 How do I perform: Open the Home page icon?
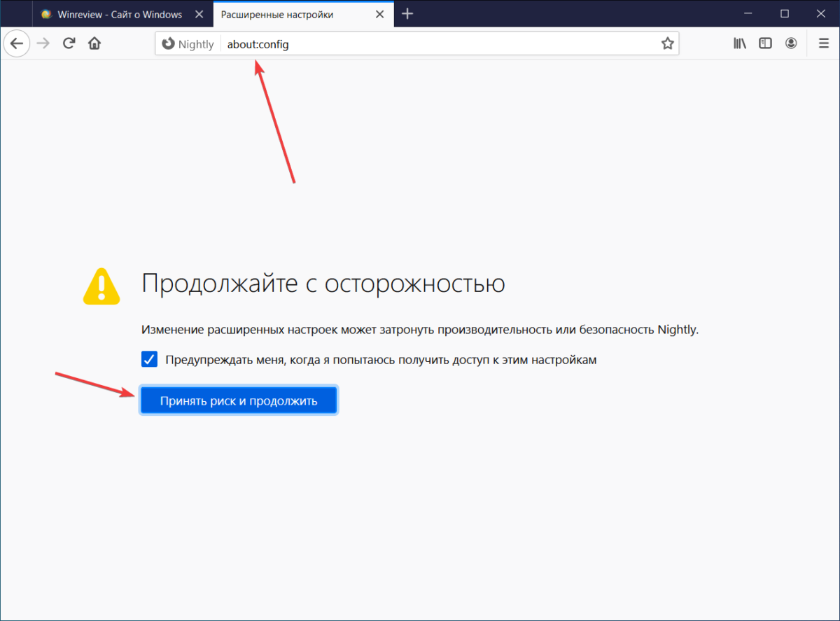coord(94,43)
